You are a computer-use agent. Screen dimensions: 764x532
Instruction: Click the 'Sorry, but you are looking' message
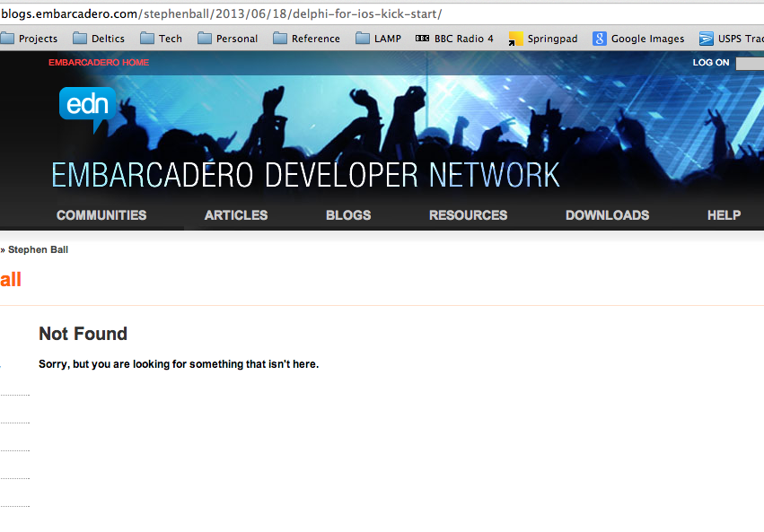click(179, 364)
